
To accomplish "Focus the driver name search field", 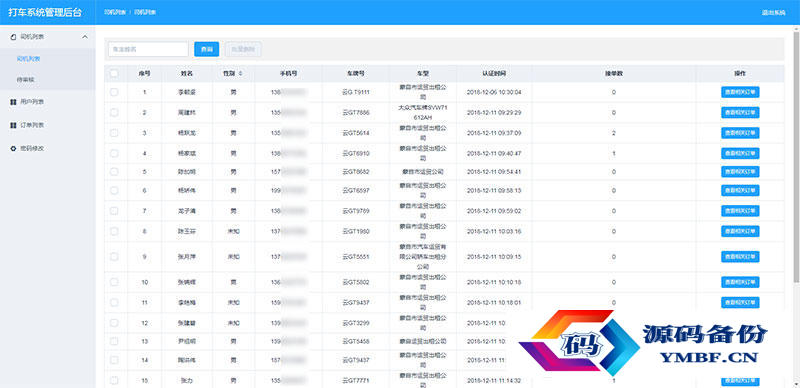I will 148,49.
